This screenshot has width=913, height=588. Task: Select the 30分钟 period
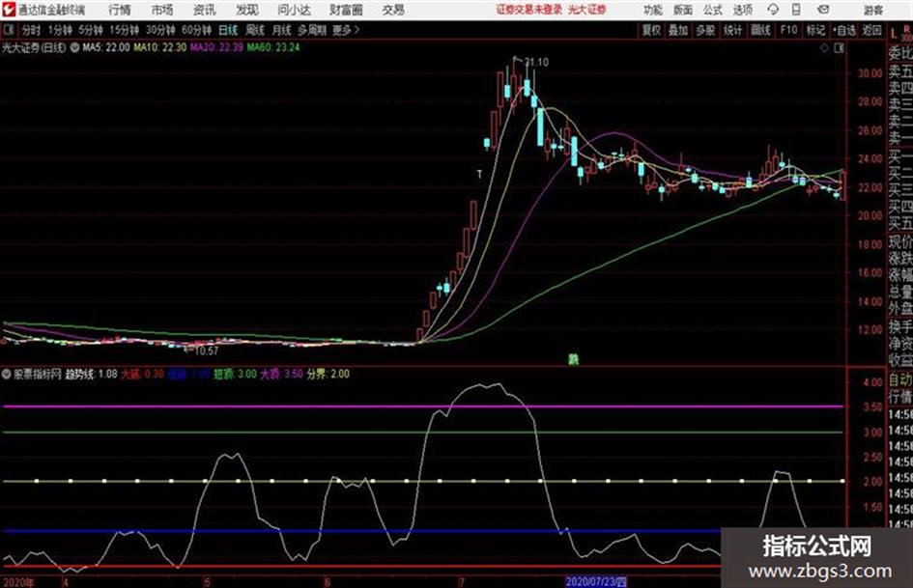click(x=160, y=30)
